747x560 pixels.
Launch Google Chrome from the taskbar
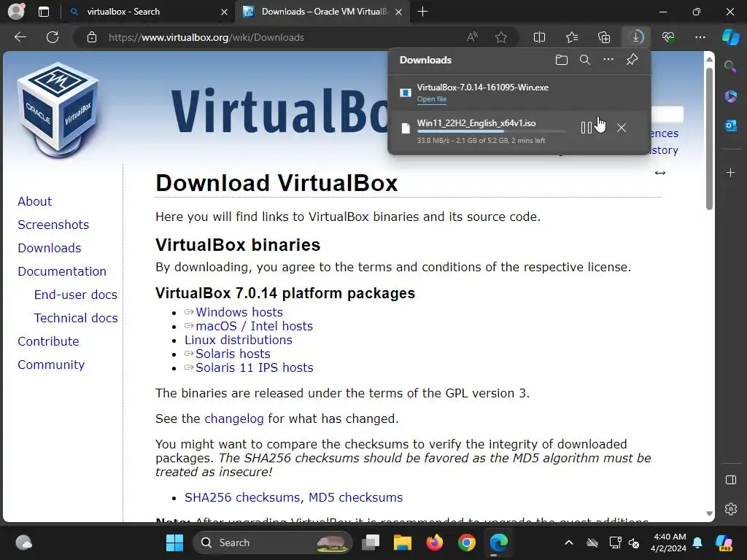(467, 542)
